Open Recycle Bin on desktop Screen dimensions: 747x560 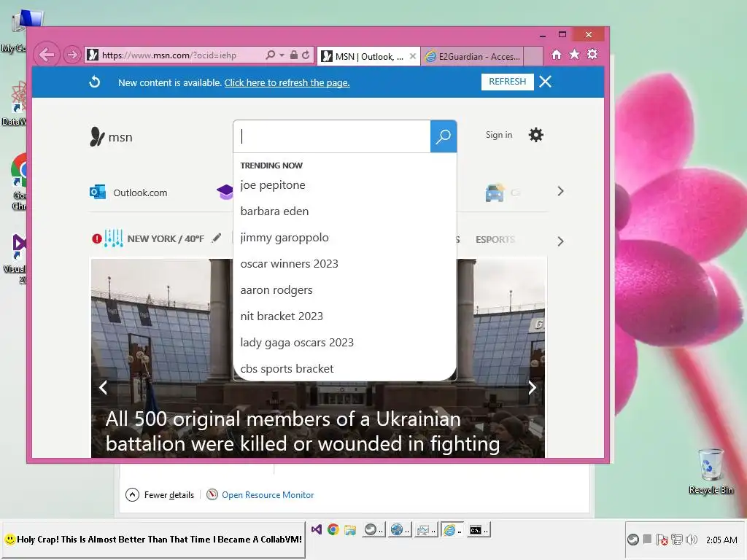711,470
